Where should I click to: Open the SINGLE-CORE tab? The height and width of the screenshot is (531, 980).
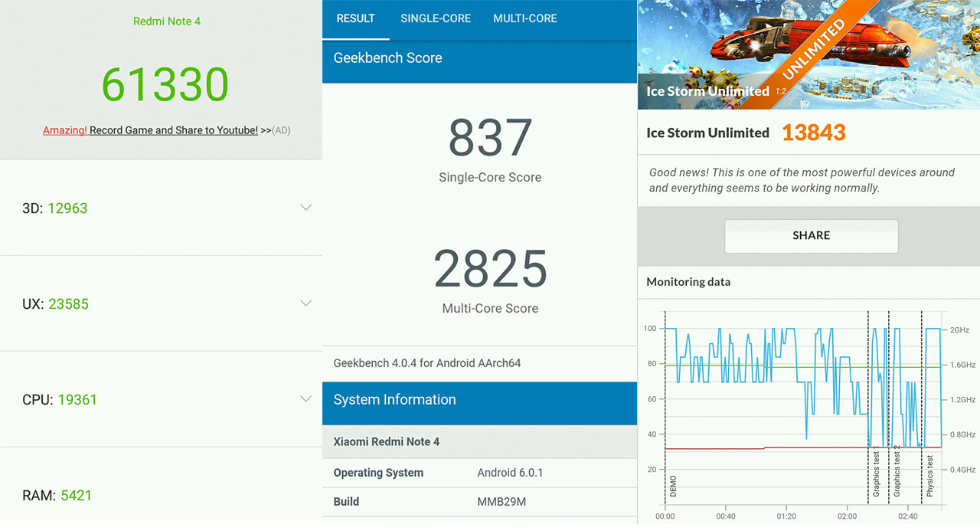pos(436,18)
